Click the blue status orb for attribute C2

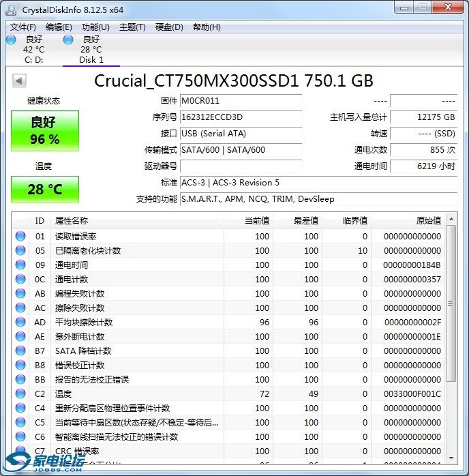[x=20, y=393]
